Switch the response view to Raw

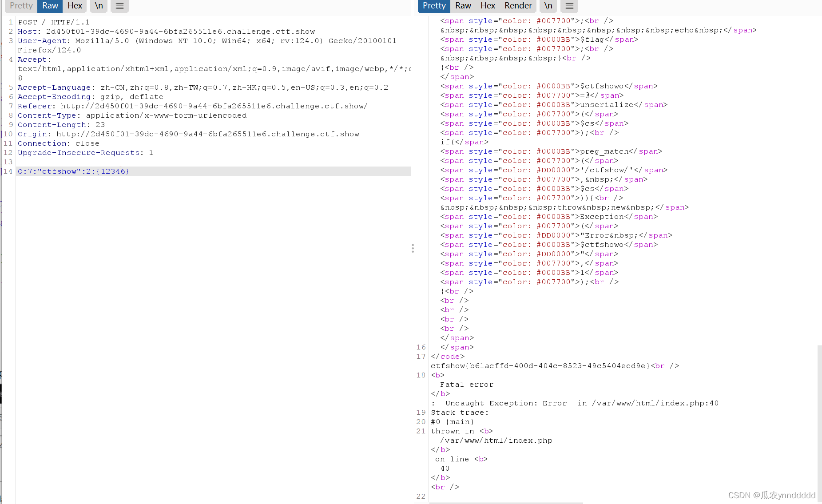click(463, 6)
